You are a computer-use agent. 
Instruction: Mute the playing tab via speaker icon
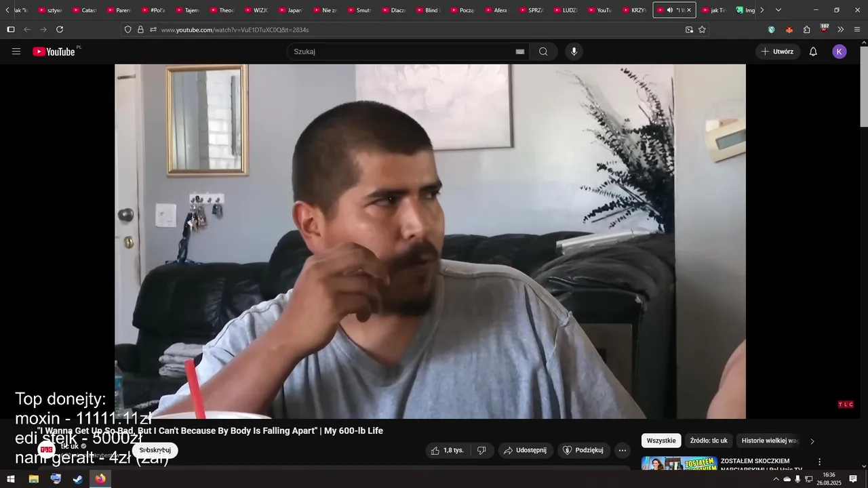[x=669, y=10]
